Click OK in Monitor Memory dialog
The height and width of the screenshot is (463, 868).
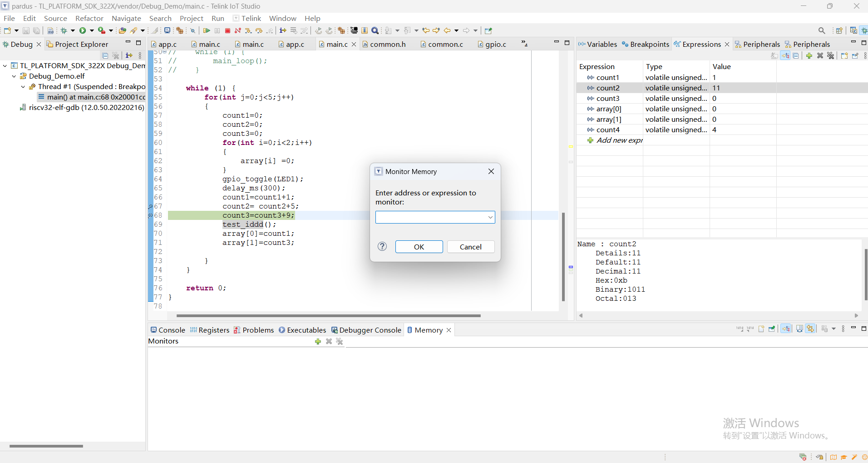tap(419, 247)
